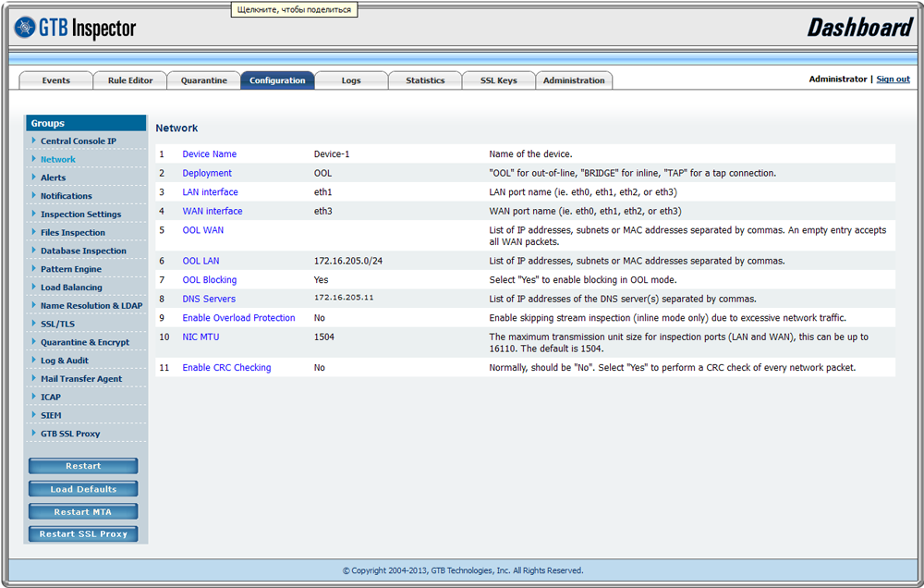
Task: Open the Alerts group
Action: point(53,178)
